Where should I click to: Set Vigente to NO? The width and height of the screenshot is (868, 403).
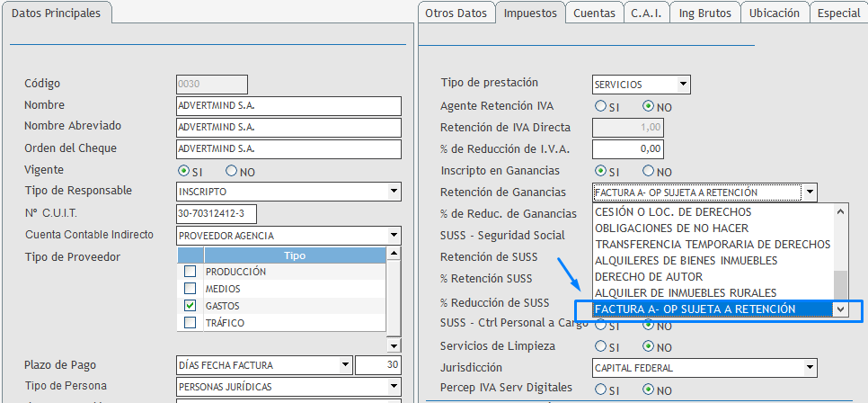coord(232,171)
